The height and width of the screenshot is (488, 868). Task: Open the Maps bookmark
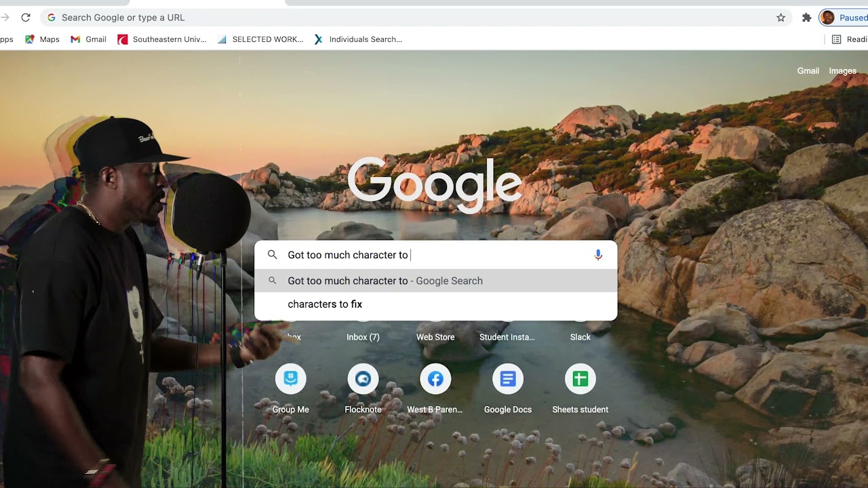pyautogui.click(x=42, y=39)
